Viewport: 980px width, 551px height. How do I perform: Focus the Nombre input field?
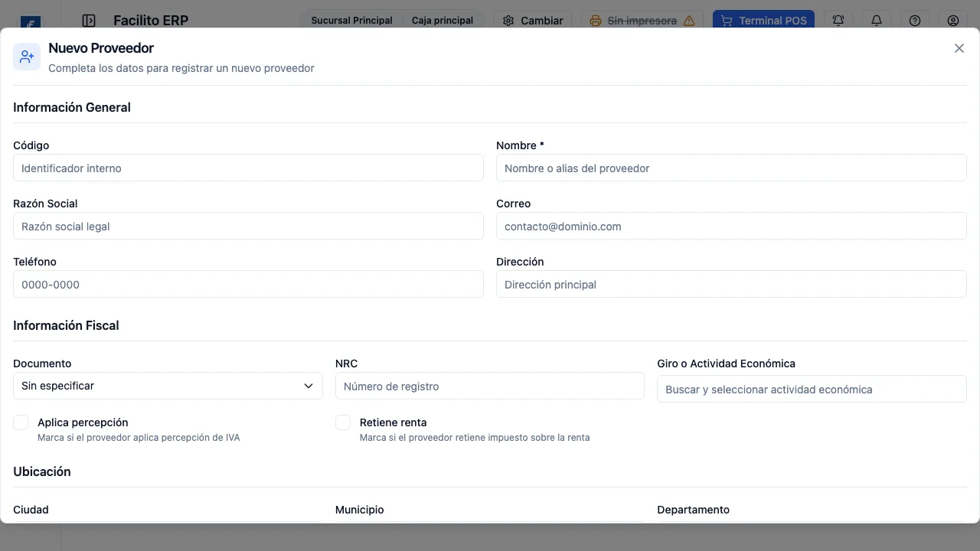tap(731, 168)
